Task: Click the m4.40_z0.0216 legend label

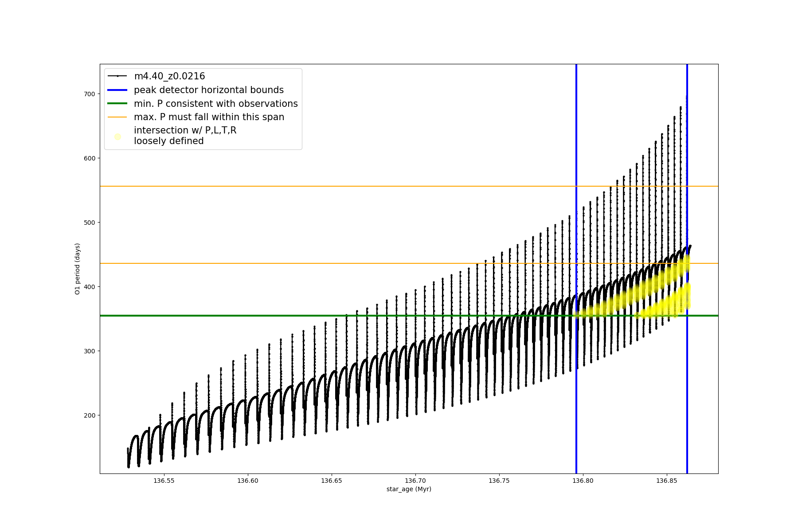Action: point(169,76)
